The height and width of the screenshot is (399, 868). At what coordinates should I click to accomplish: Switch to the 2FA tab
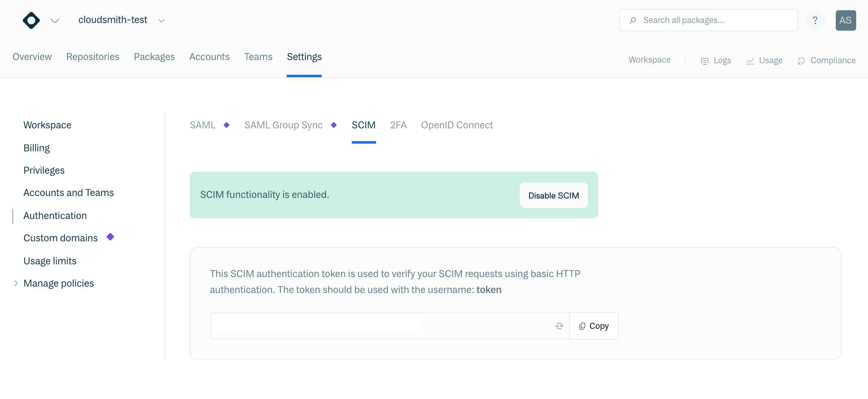click(x=398, y=125)
